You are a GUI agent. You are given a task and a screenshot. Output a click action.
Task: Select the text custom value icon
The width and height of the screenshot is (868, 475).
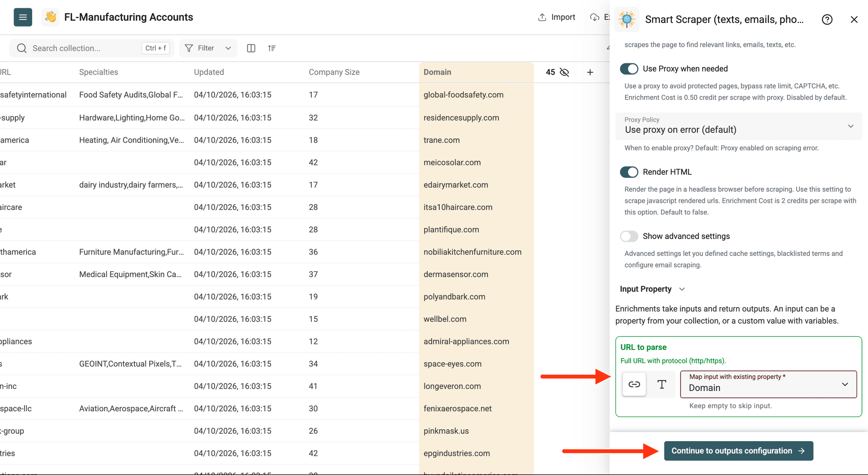point(661,384)
